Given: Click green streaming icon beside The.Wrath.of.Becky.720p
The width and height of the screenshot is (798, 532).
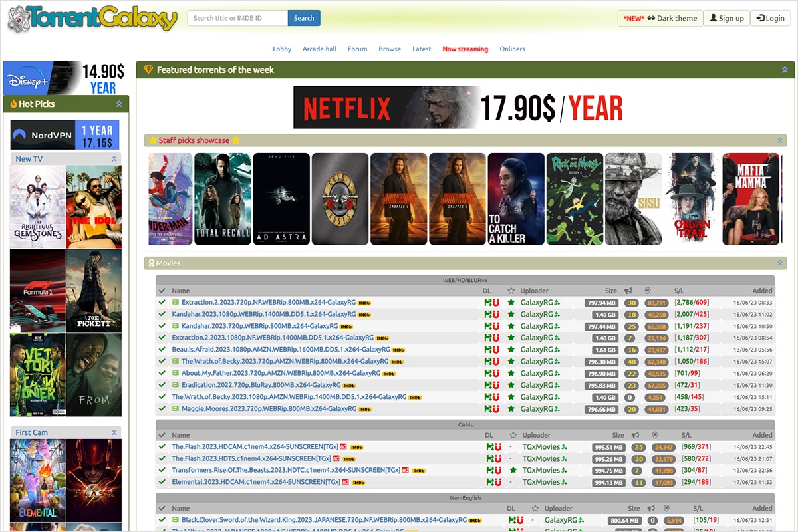Looking at the screenshot, I should pyautogui.click(x=176, y=362).
